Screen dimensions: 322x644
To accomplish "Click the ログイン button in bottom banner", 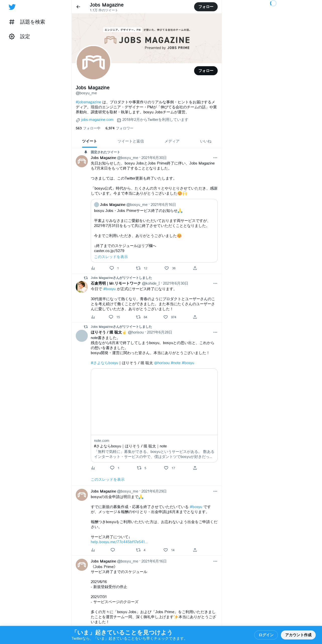I will pos(266,635).
